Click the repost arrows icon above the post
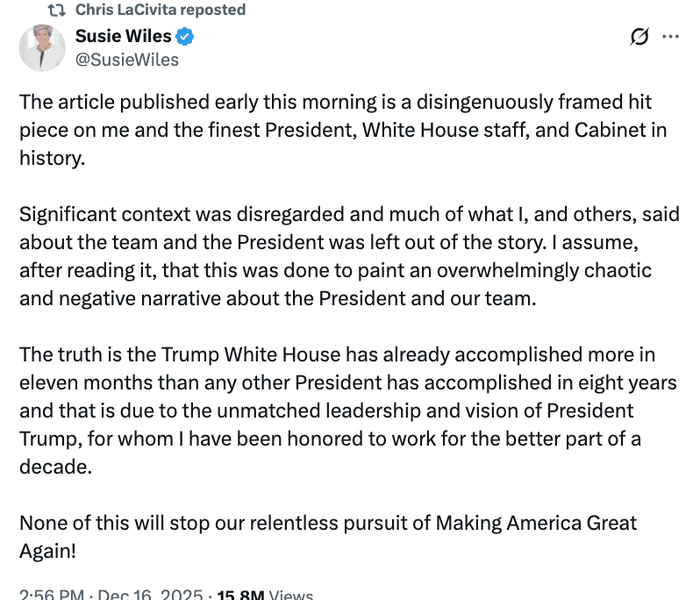The height and width of the screenshot is (600, 700). pyautogui.click(x=58, y=11)
